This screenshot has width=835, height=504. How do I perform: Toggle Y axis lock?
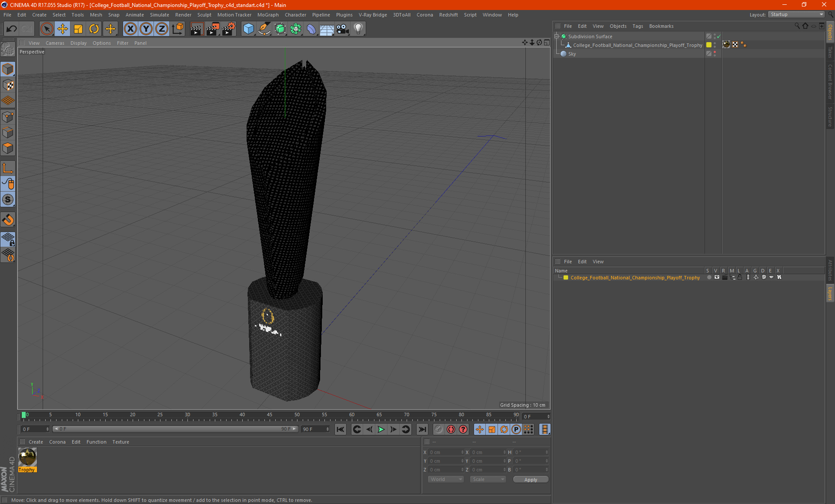coord(146,29)
